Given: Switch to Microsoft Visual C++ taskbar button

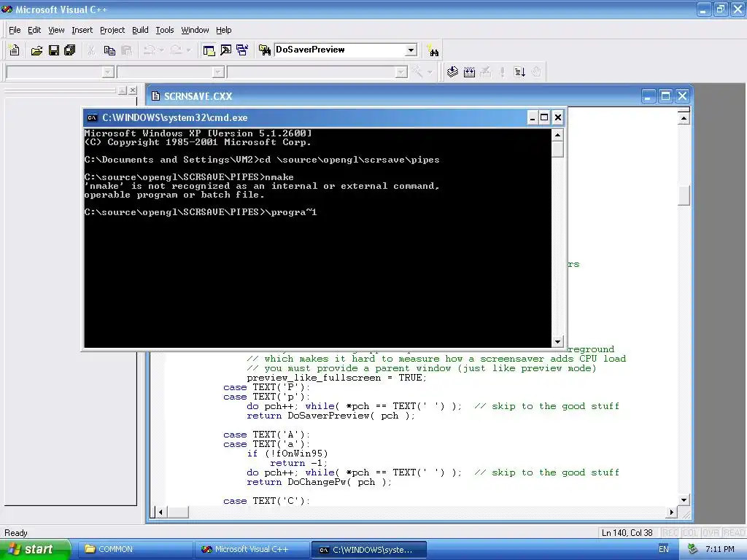Looking at the screenshot, I should coord(252,550).
